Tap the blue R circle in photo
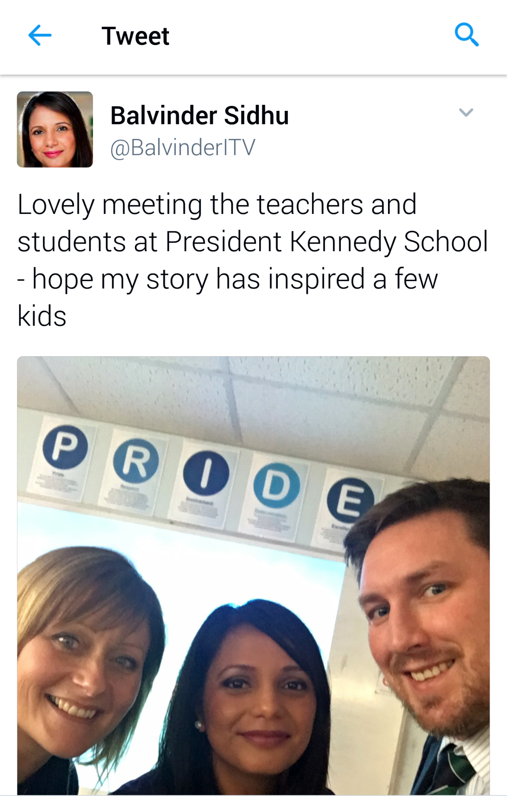The width and height of the screenshot is (507, 812). [x=136, y=461]
